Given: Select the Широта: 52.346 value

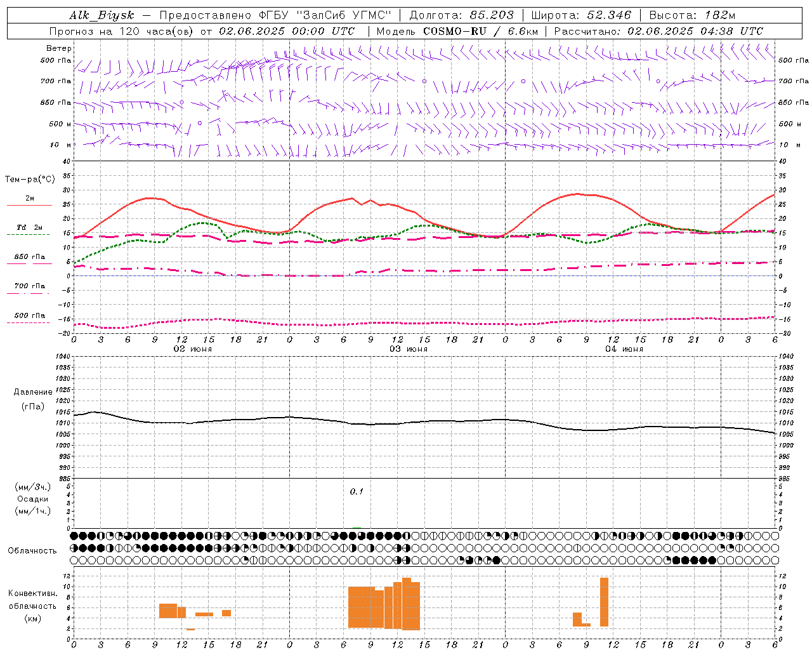Looking at the screenshot, I should (581, 15).
